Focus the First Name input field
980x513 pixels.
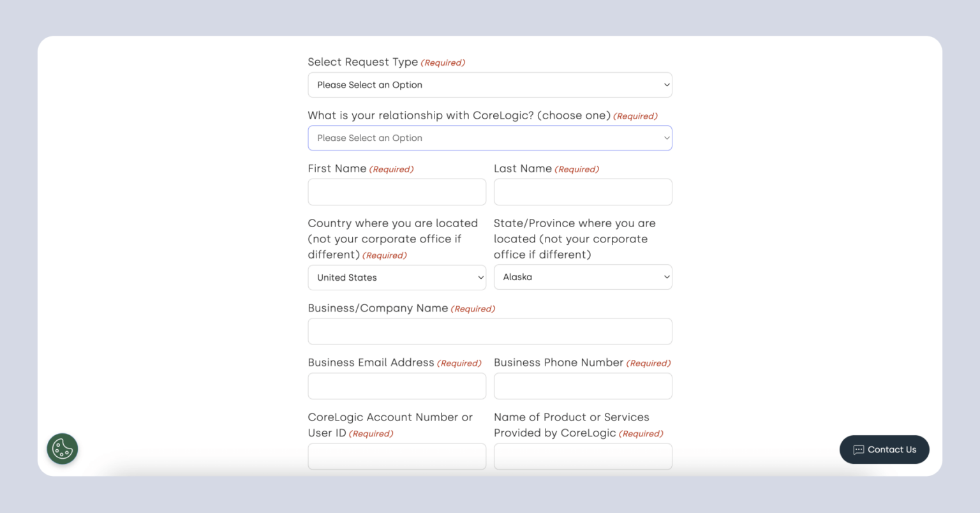(x=396, y=191)
